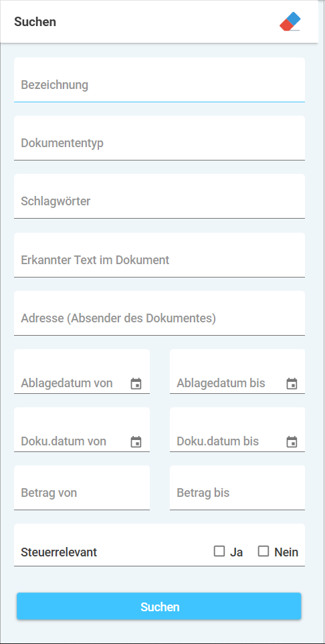Open calendar picker for Doku.datum bis
This screenshot has height=644, width=325.
pyautogui.click(x=292, y=442)
